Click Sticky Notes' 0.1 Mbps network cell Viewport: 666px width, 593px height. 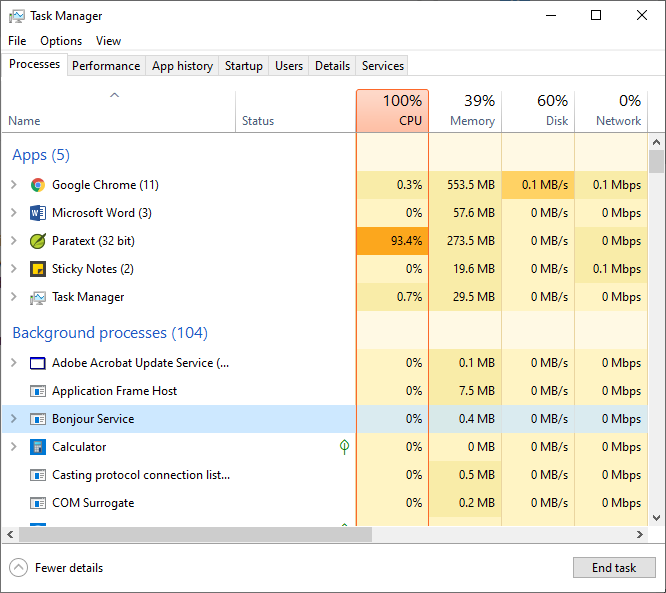[x=611, y=269]
